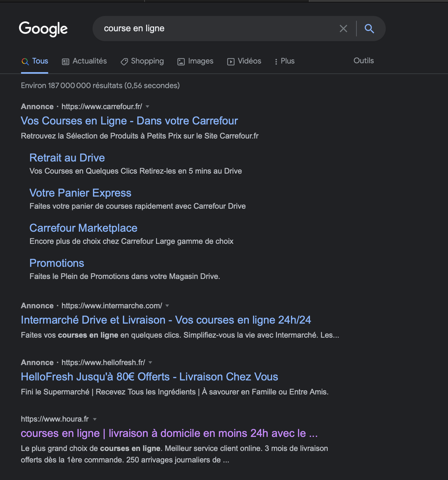448x480 pixels.
Task: Open the Images results tab
Action: click(x=195, y=61)
